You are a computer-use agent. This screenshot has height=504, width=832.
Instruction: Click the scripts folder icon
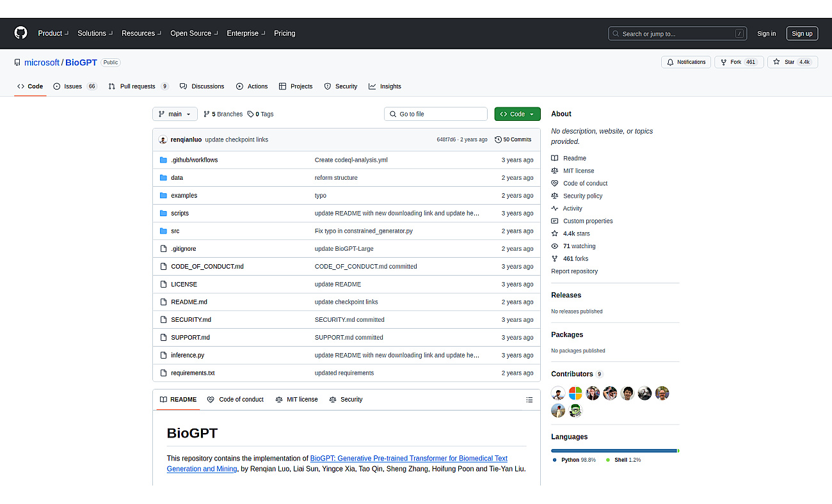[x=163, y=213]
